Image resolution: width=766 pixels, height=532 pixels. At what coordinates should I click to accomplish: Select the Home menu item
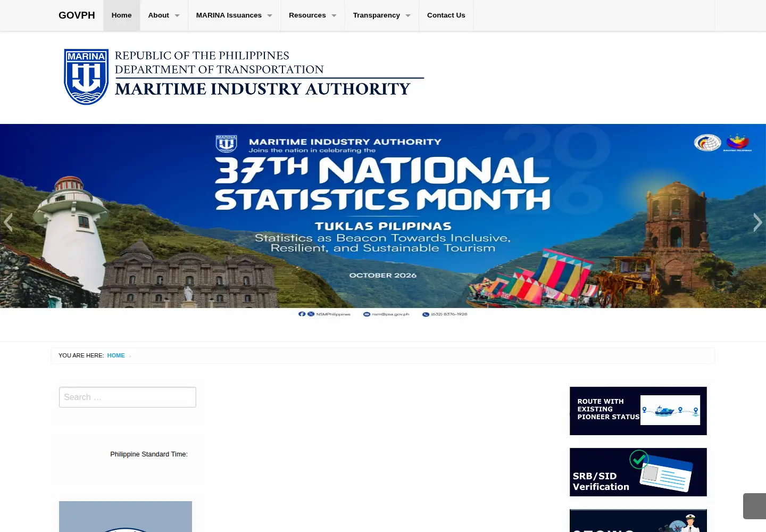coord(121,15)
